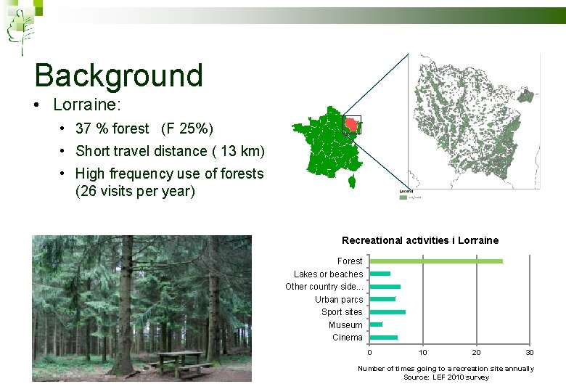Click 'Number of times going to a recreation site annually'
Viewport: 566px width, 392px height.
(x=446, y=369)
